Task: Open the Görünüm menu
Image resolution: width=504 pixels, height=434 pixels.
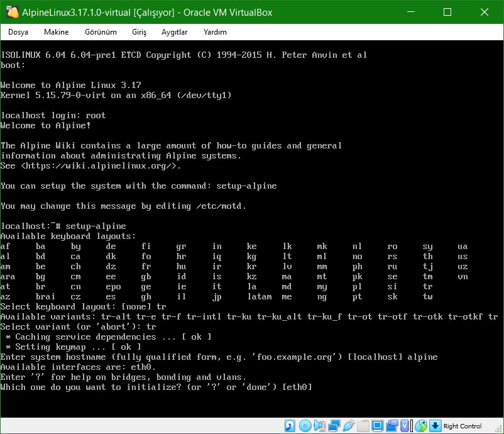Action: pos(101,32)
